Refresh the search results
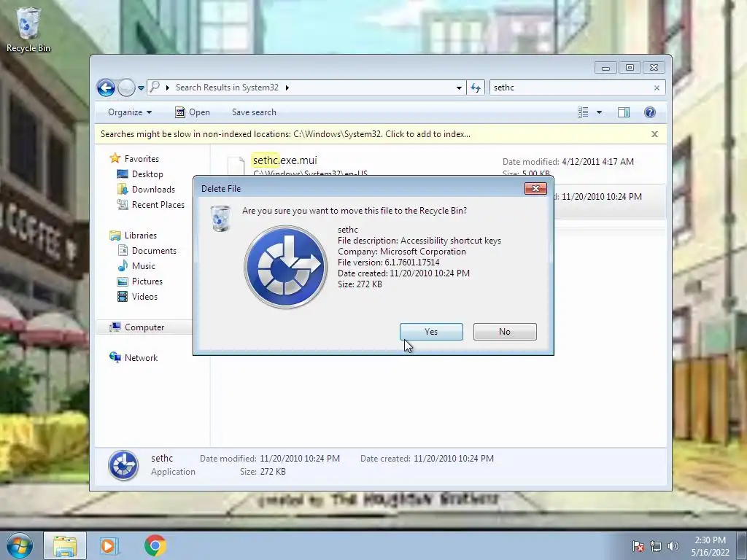 [476, 87]
